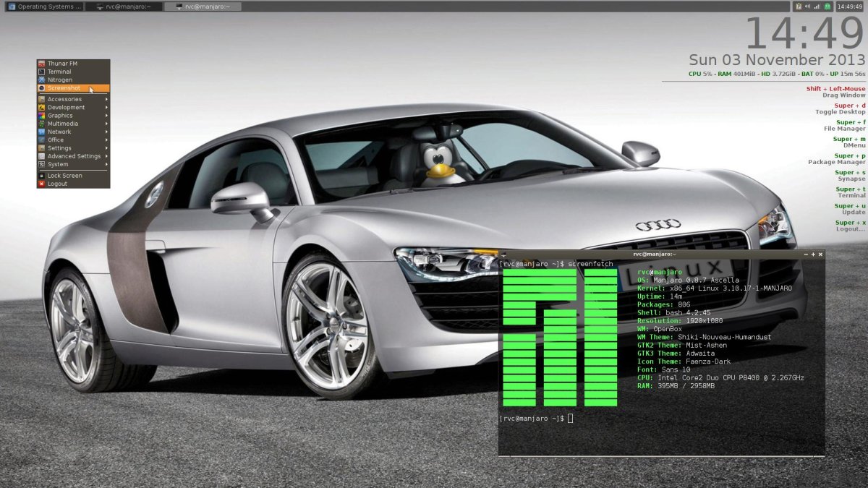Click the 'Shiki-Nouveau-Humandust' WM Theme value
This screenshot has height=488, width=868.
point(724,337)
